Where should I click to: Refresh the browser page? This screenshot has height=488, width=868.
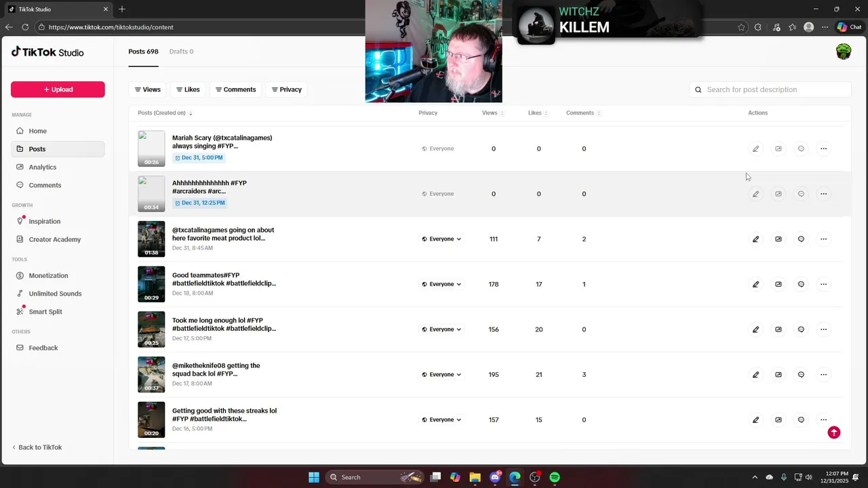tap(25, 27)
